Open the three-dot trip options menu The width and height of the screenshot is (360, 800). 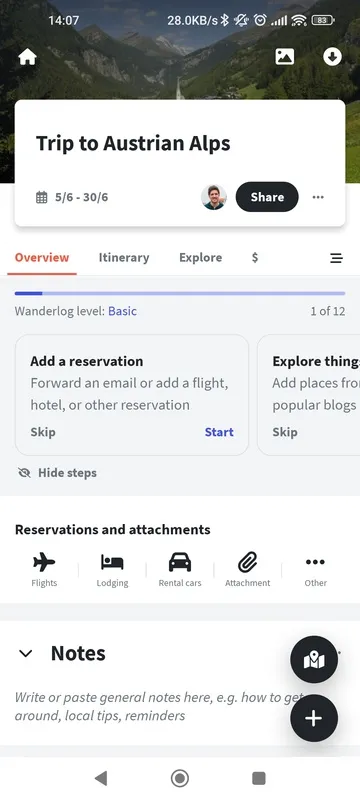coord(318,197)
